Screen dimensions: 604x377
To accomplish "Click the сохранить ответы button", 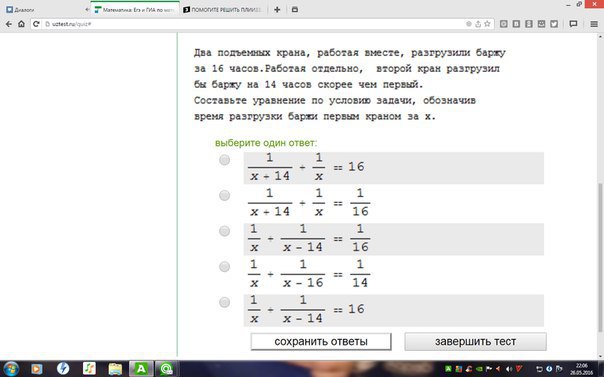I will (321, 342).
